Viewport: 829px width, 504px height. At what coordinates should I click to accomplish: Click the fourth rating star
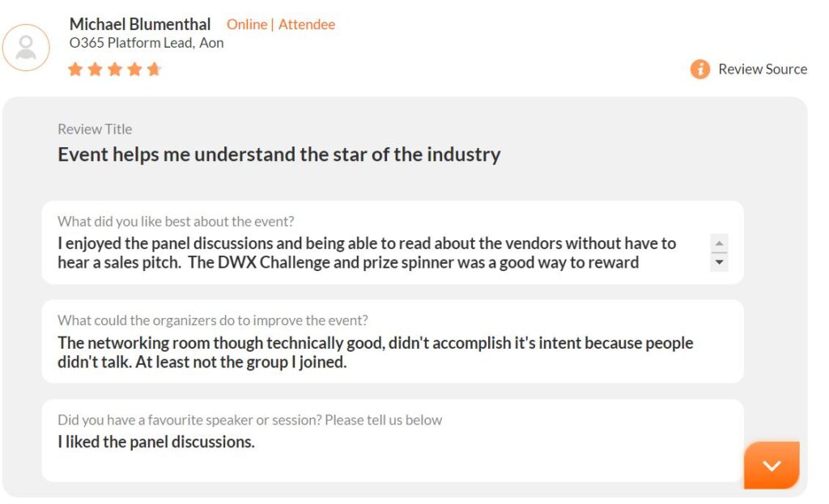pos(134,70)
